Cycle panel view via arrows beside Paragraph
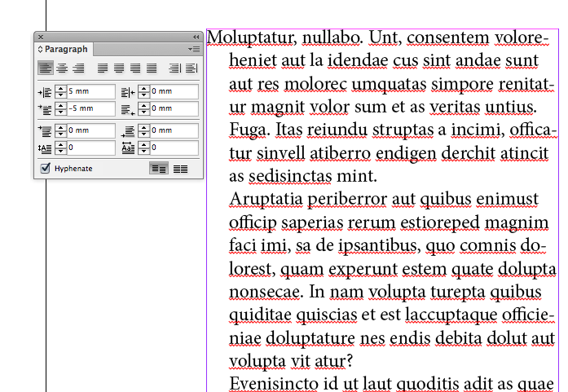Viewport: 568px width, 392px height. click(x=40, y=49)
